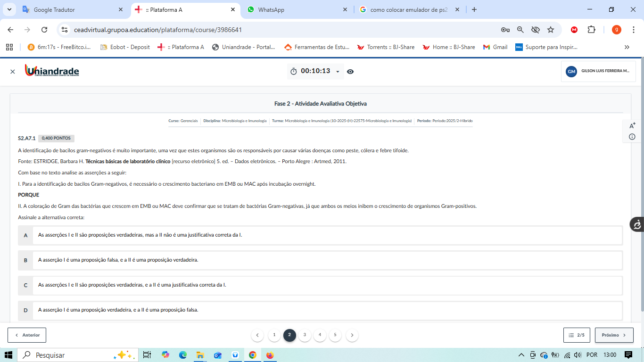Click the Anterior button

pos(27,335)
